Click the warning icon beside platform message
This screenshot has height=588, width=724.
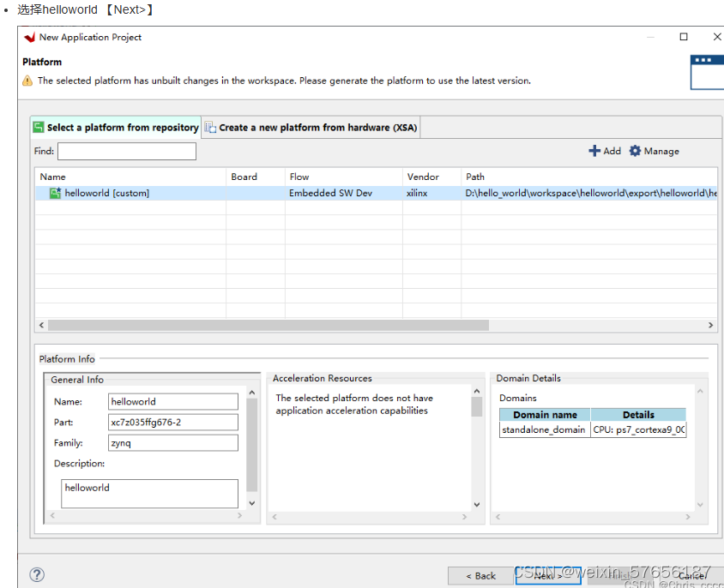[x=27, y=81]
